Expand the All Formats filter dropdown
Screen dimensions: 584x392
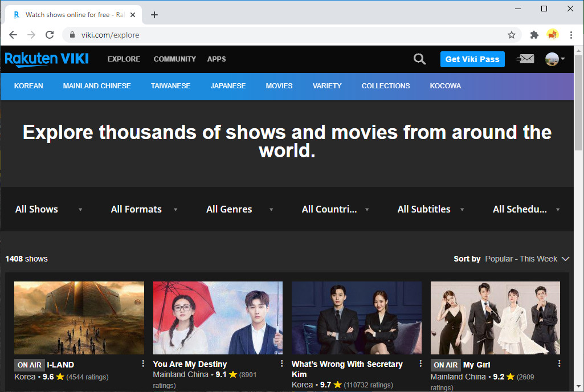point(144,210)
